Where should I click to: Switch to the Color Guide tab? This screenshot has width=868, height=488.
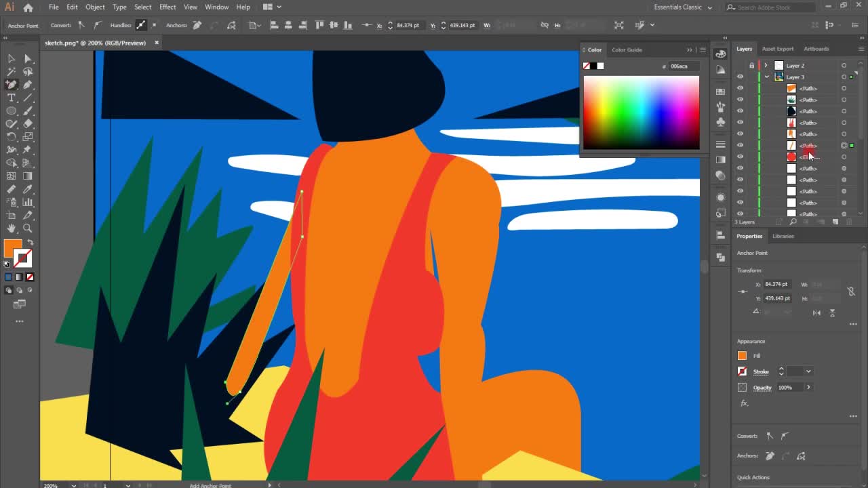click(x=627, y=49)
